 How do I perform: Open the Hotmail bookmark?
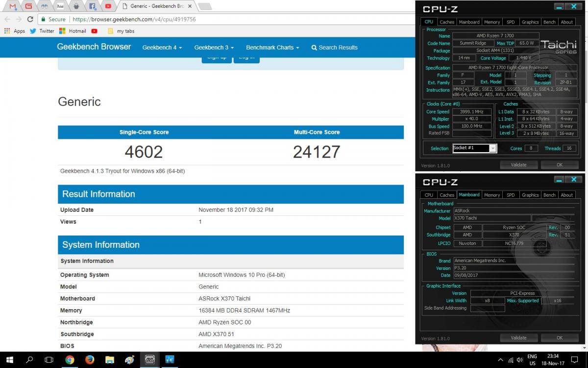point(73,31)
